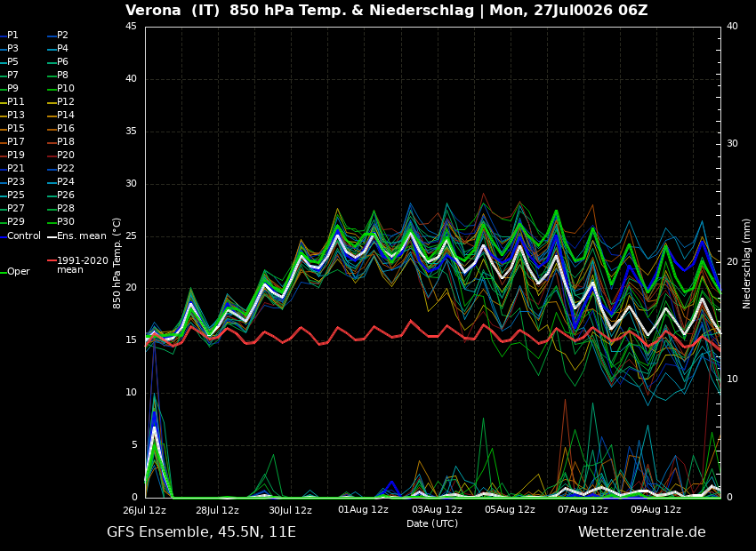Click the 850 hPa Temp. axis title
Screen dimensions: 756x551
click(117, 263)
